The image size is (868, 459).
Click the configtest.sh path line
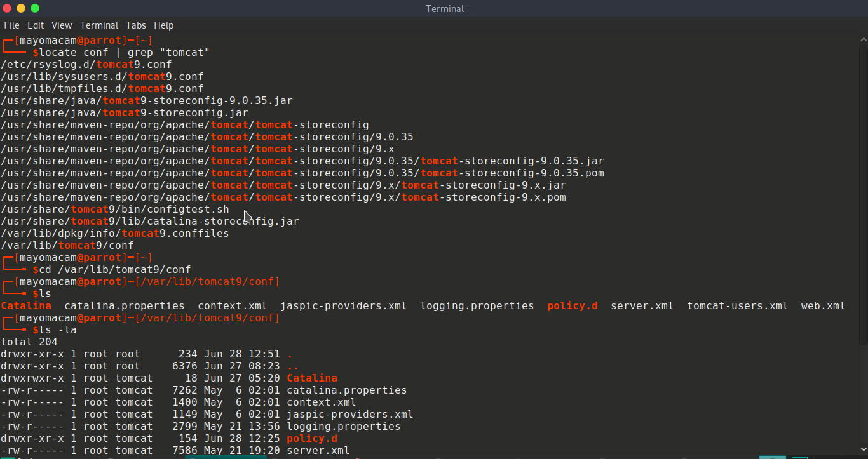point(114,210)
